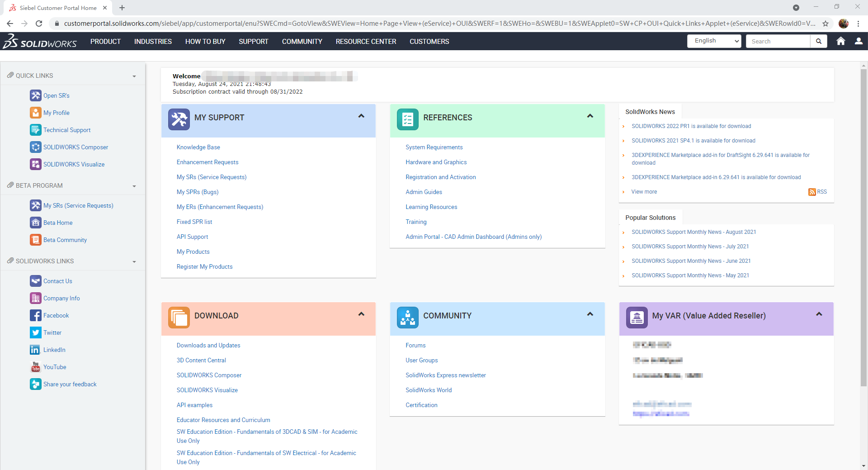Viewport: 868px width, 470px height.
Task: Click the search magnifier button
Action: (x=819, y=41)
